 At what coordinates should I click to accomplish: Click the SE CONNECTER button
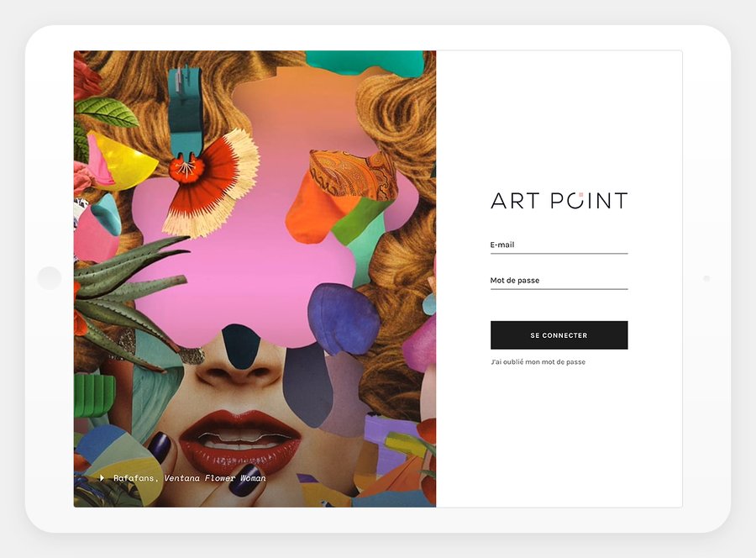[x=559, y=335]
